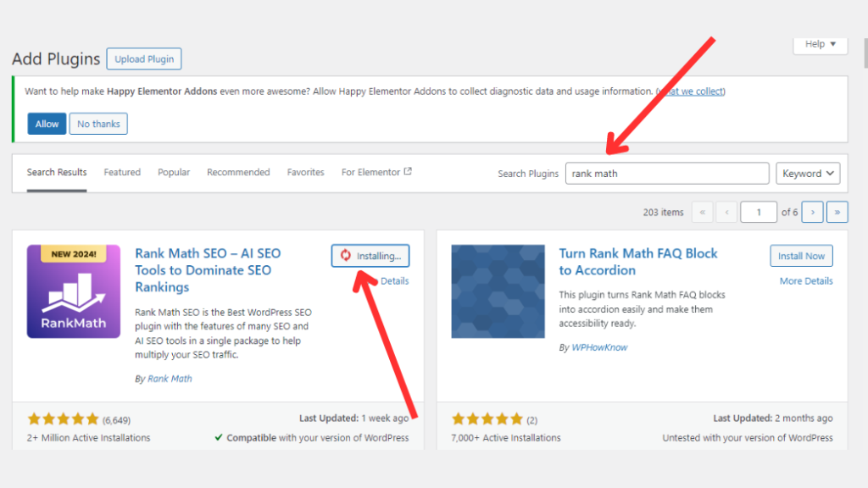
Task: Open More Details for FAQ Accordion plugin
Action: 806,281
